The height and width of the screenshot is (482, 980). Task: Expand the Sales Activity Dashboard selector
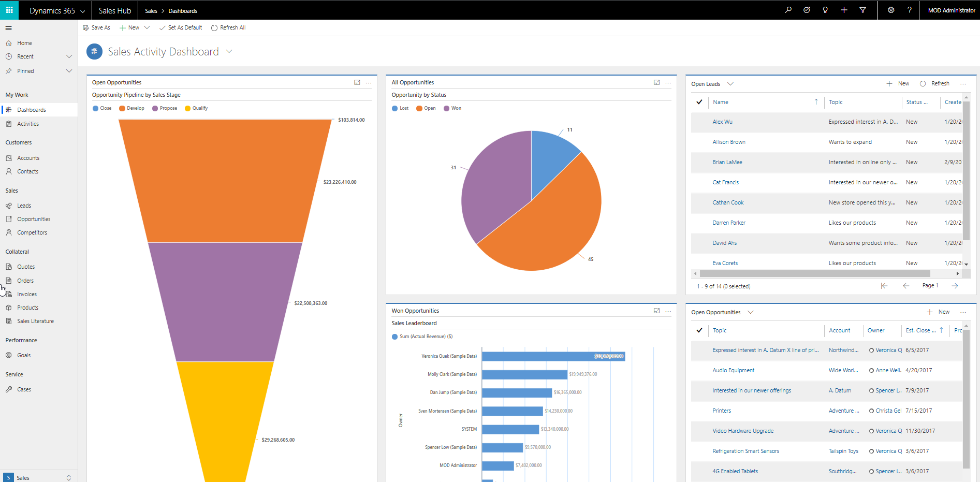point(229,51)
